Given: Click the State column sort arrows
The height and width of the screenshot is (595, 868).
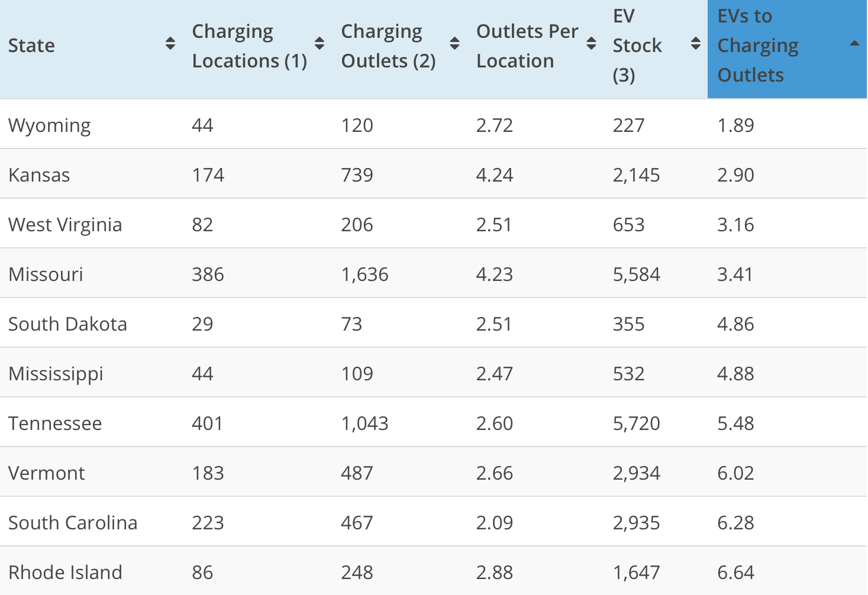Looking at the screenshot, I should 170,44.
